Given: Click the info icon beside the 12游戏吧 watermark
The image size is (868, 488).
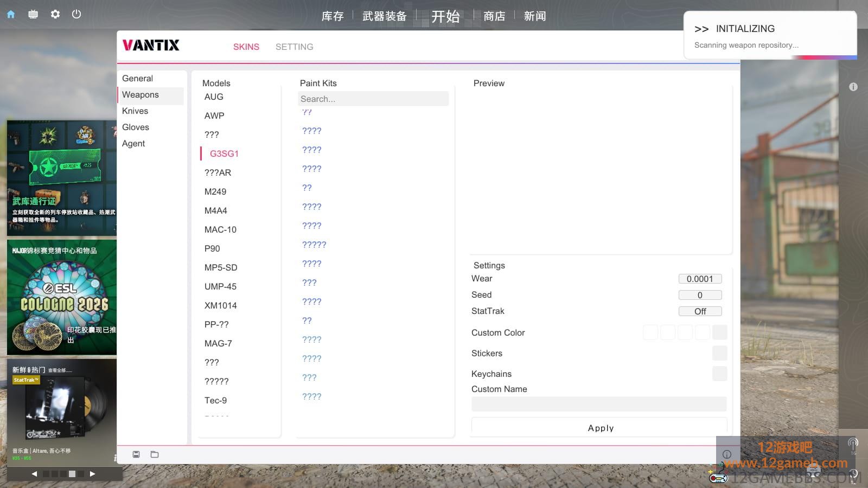Looking at the screenshot, I should [x=727, y=454].
